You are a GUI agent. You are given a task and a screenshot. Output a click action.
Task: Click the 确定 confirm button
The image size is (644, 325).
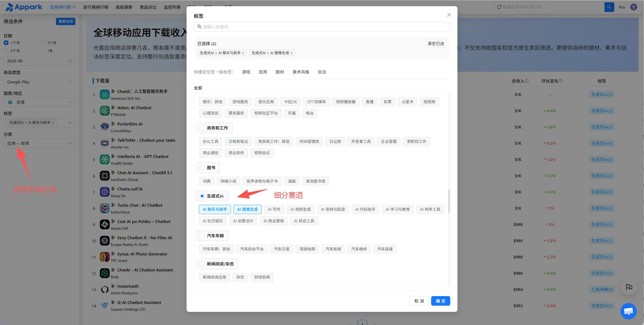440,301
